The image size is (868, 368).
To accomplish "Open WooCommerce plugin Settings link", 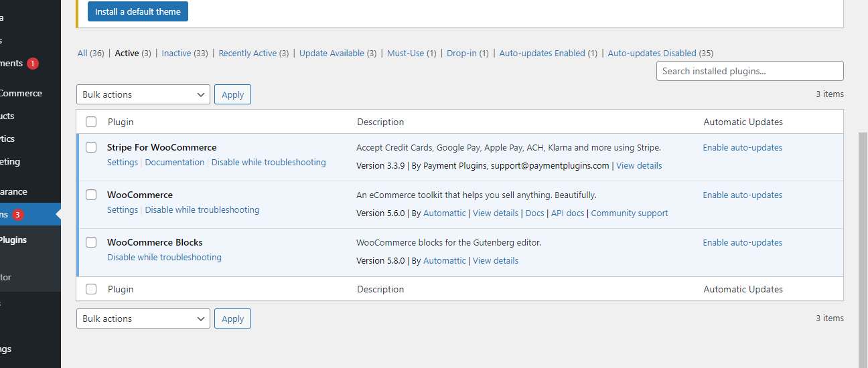I will coord(123,209).
